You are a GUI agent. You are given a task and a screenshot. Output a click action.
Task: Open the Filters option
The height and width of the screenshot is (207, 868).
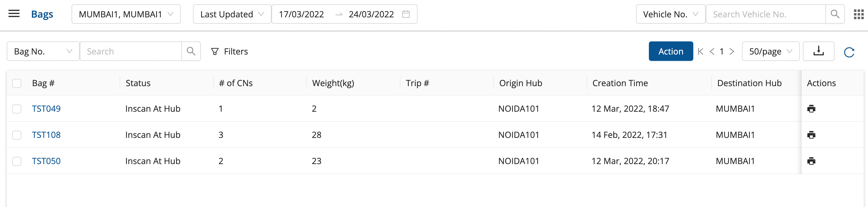click(229, 51)
